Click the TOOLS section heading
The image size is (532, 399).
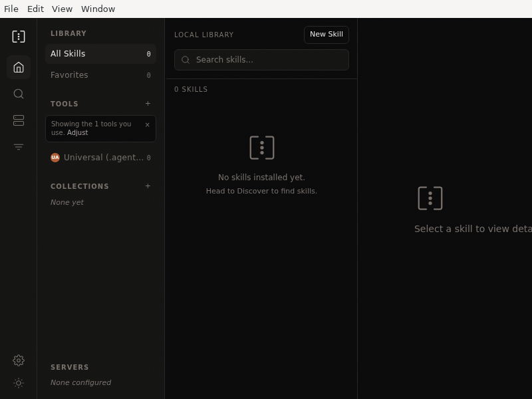(x=65, y=104)
